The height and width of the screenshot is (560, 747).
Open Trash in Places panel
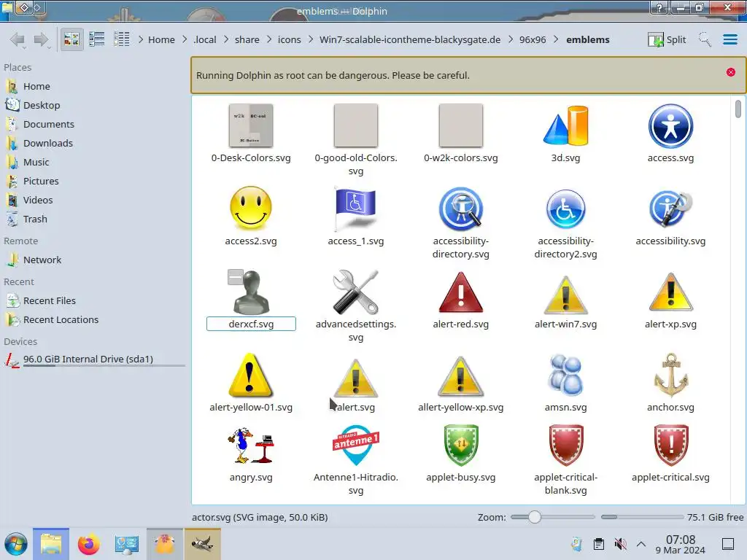pos(35,219)
